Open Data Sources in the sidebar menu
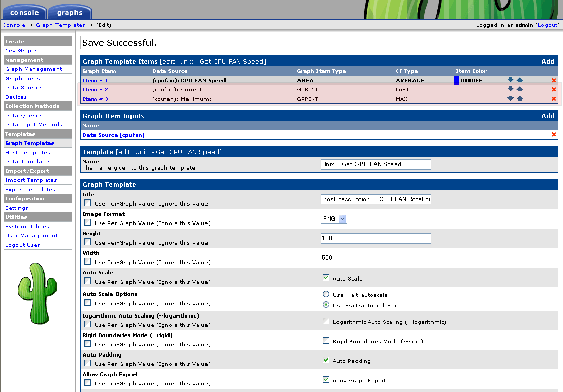Viewport: 563px width, 392px height. 24,88
